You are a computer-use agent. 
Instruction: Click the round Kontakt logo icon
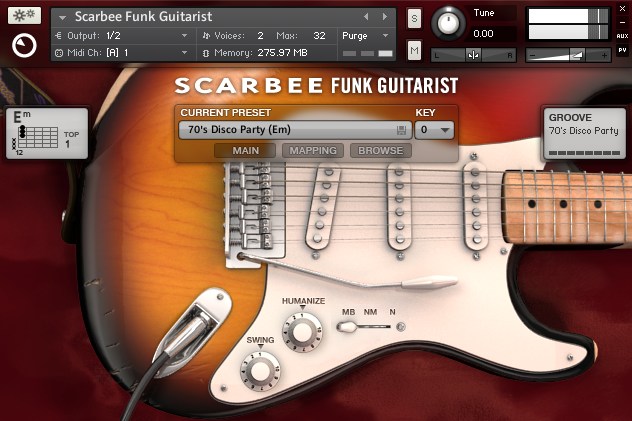click(x=22, y=46)
